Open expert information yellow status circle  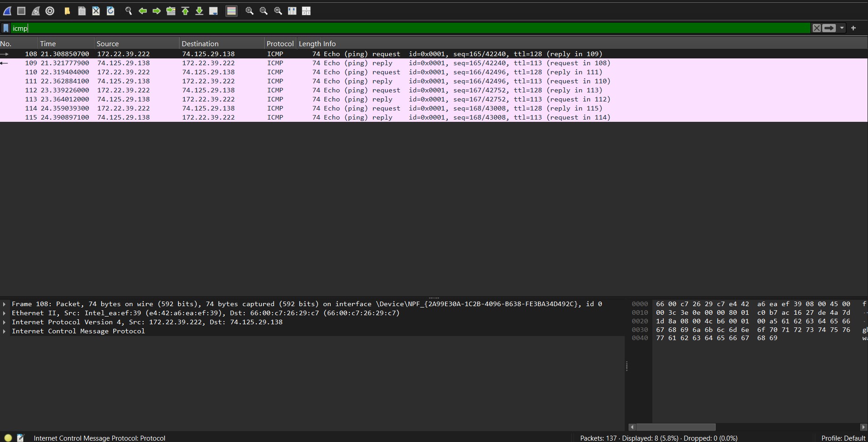click(8, 437)
